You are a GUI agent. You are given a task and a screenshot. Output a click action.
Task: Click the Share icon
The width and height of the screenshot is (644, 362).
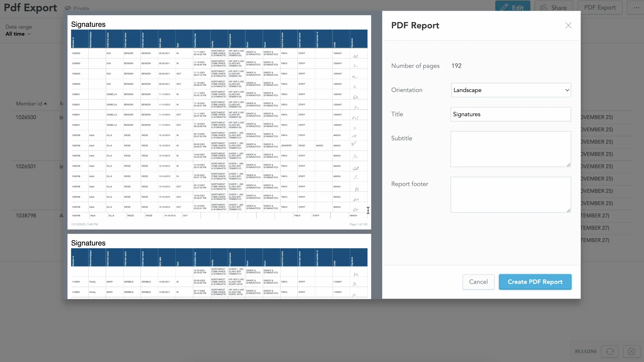(x=543, y=7)
